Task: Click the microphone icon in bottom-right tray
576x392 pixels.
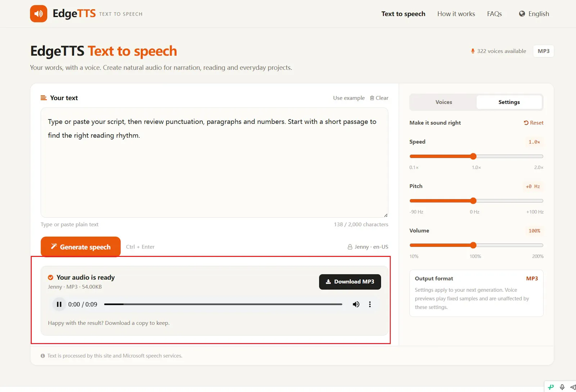Action: pos(562,387)
